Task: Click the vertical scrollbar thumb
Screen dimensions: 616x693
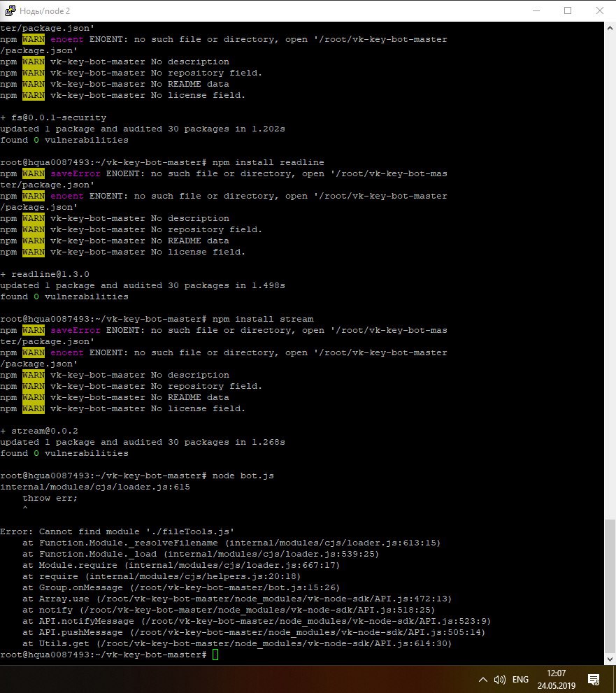Action: point(610,585)
